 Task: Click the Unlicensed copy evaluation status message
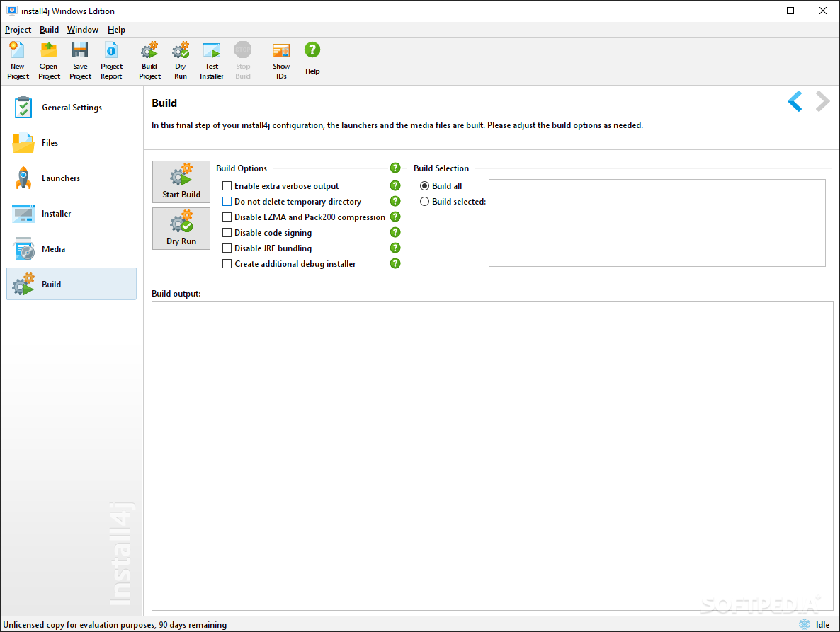click(x=115, y=624)
